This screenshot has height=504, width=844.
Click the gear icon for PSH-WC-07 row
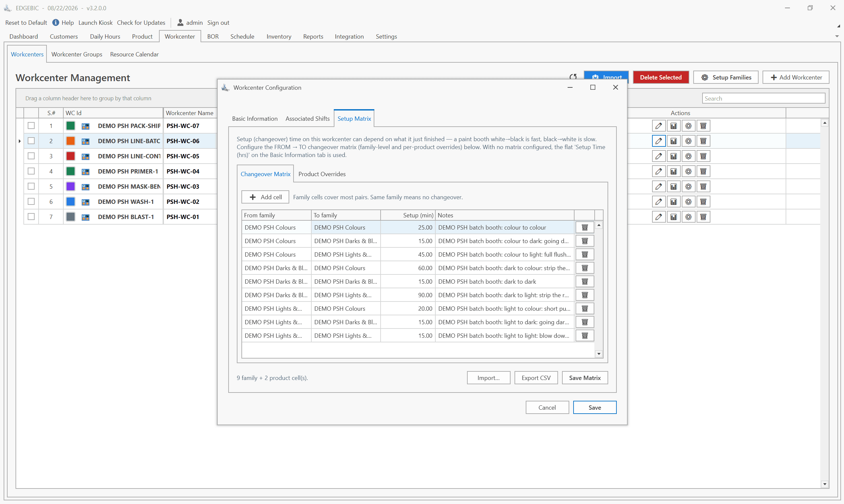pyautogui.click(x=688, y=126)
